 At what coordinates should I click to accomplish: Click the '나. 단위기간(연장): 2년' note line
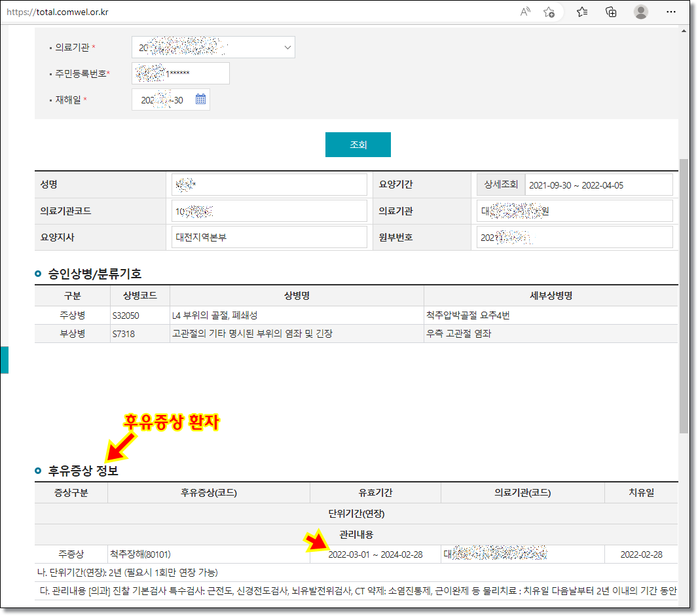click(128, 572)
